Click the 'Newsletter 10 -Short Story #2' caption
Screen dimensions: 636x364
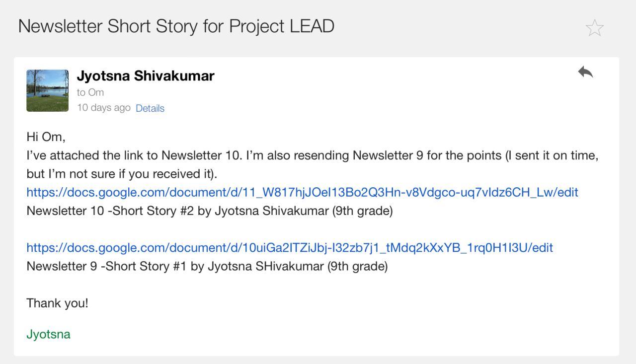tap(109, 211)
